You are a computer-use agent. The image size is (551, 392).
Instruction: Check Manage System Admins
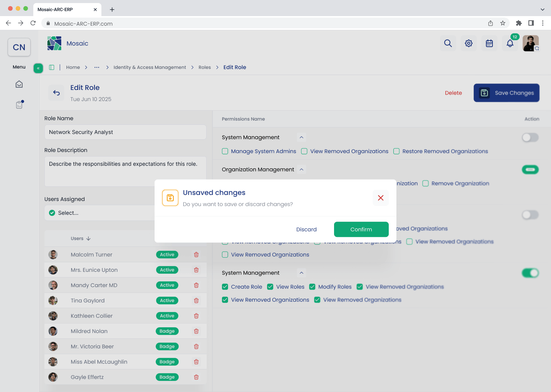(225, 151)
